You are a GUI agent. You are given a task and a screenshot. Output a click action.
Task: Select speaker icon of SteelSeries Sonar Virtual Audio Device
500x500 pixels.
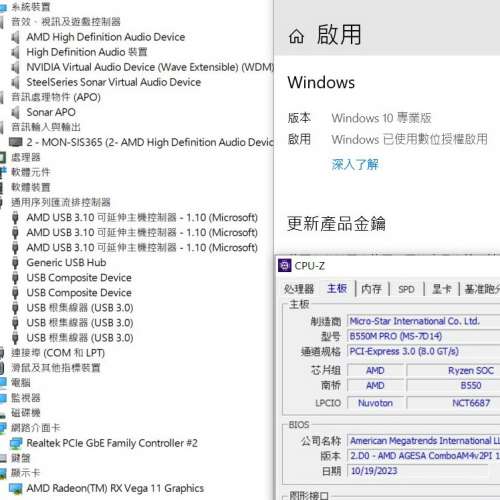(15, 82)
